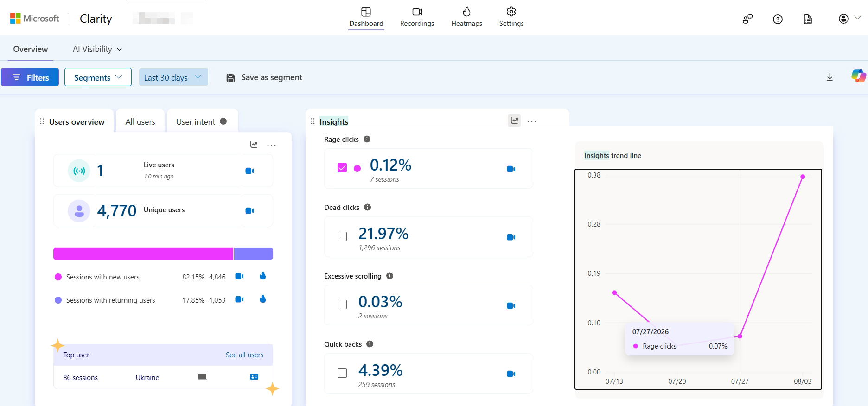Check the Excessive scrolling checkbox

point(342,304)
